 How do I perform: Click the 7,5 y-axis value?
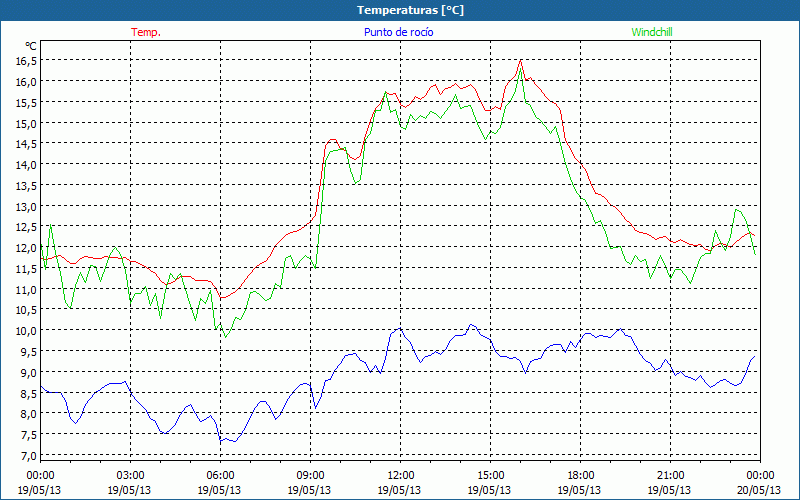pos(28,435)
